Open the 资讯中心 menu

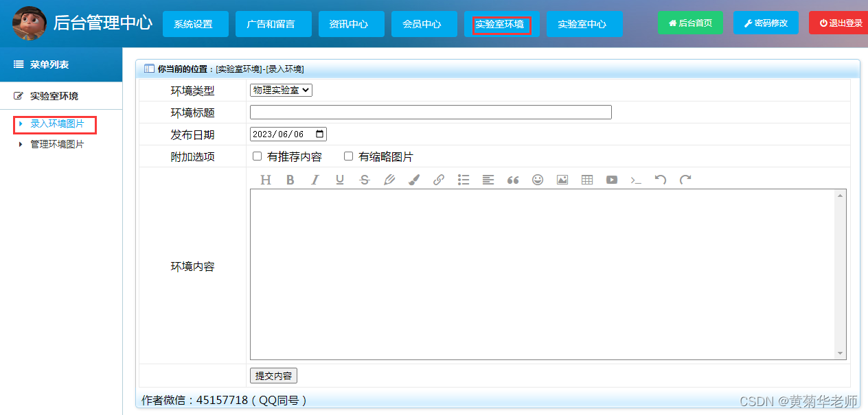(x=352, y=24)
